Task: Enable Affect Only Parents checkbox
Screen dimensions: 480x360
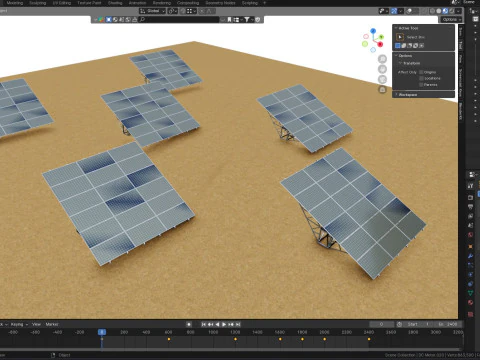Action: click(421, 85)
